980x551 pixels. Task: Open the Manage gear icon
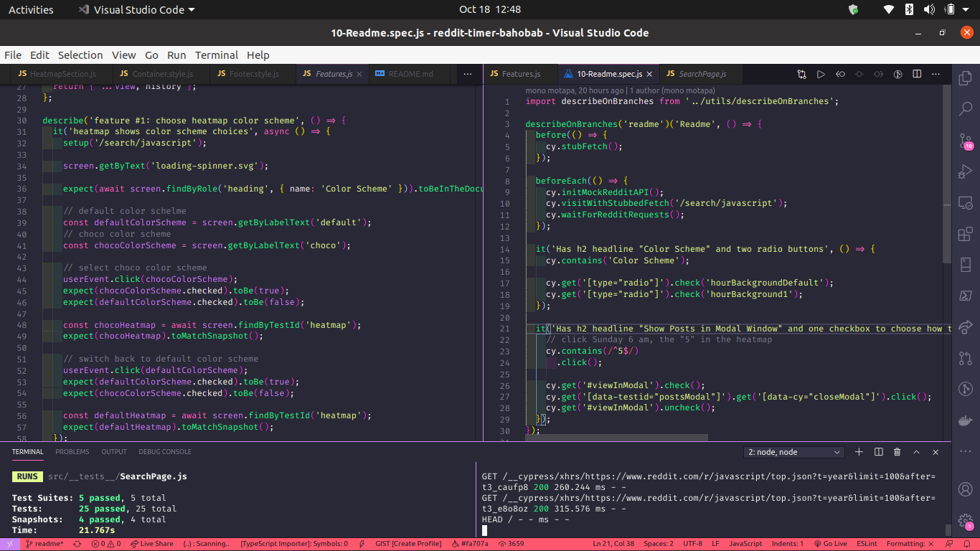point(965,522)
